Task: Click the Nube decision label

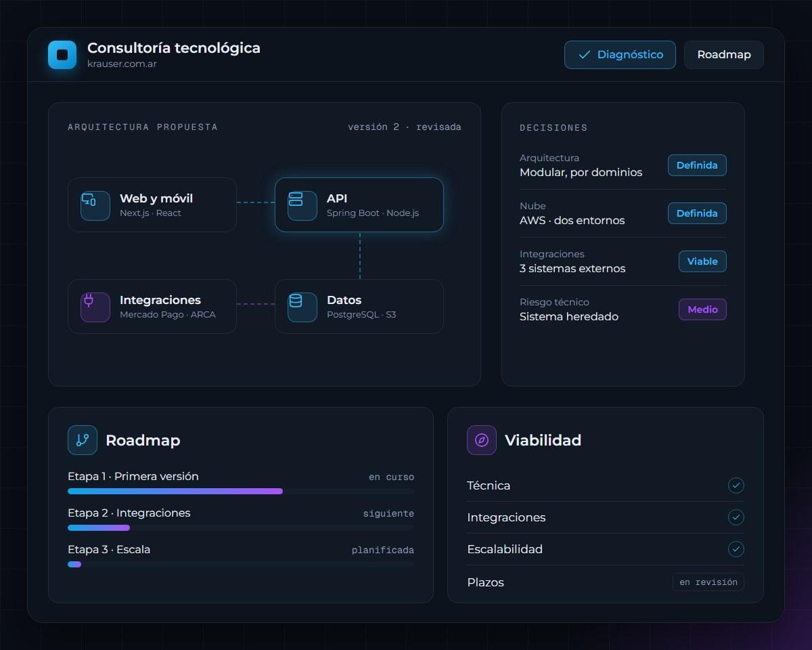Action: (x=533, y=206)
